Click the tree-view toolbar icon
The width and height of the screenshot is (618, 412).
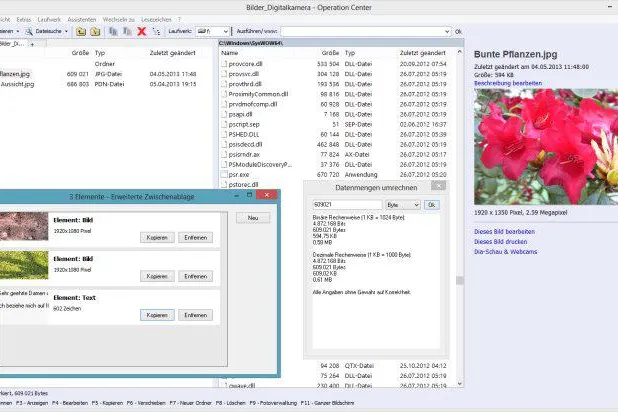(x=156, y=32)
